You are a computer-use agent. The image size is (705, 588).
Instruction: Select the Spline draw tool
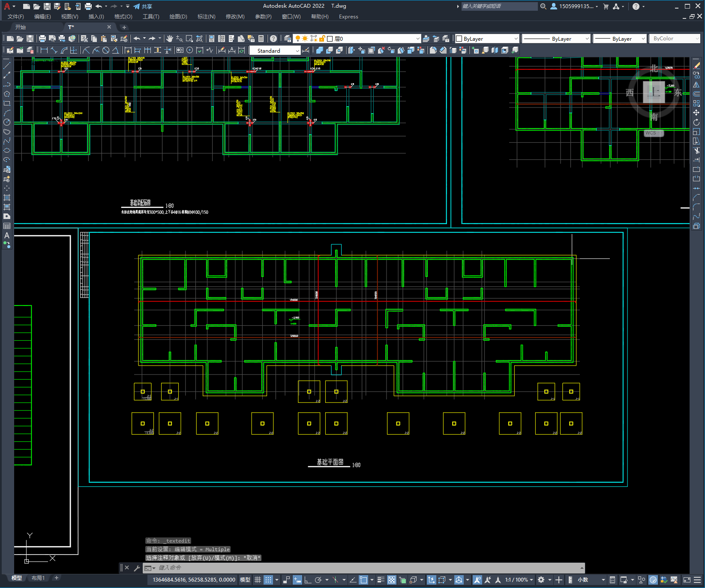(x=7, y=141)
